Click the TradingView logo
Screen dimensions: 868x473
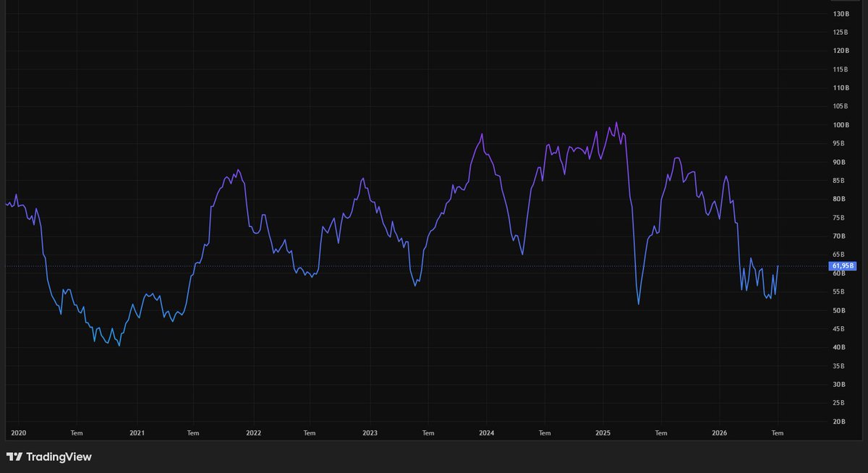click(49, 457)
